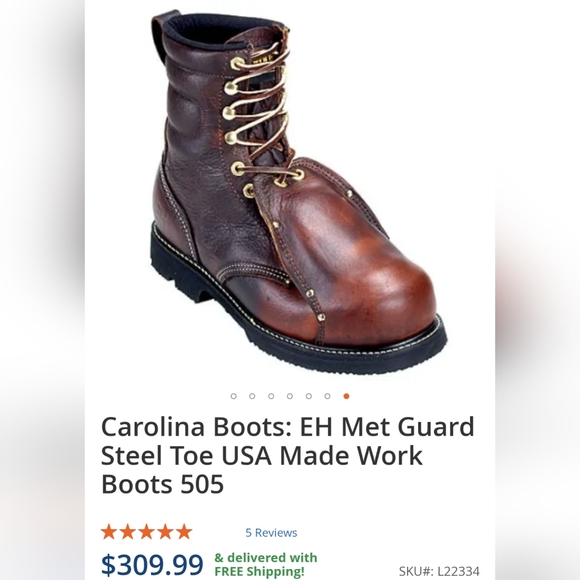Image resolution: width=580 pixels, height=580 pixels.
Task: Click the FREE Shipping delivery notice
Action: click(x=266, y=564)
